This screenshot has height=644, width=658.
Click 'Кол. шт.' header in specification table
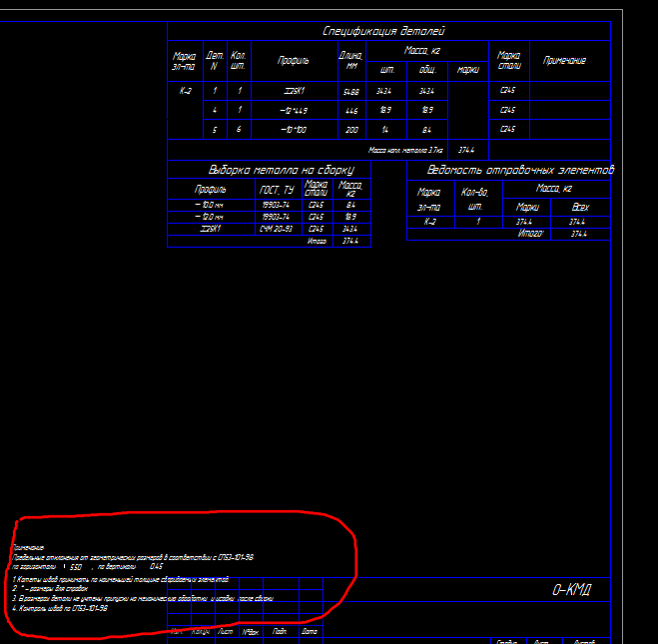pos(238,61)
